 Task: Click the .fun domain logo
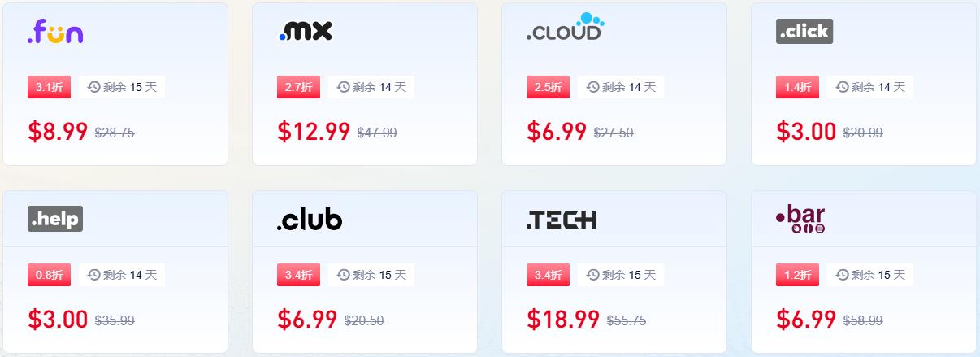[55, 32]
